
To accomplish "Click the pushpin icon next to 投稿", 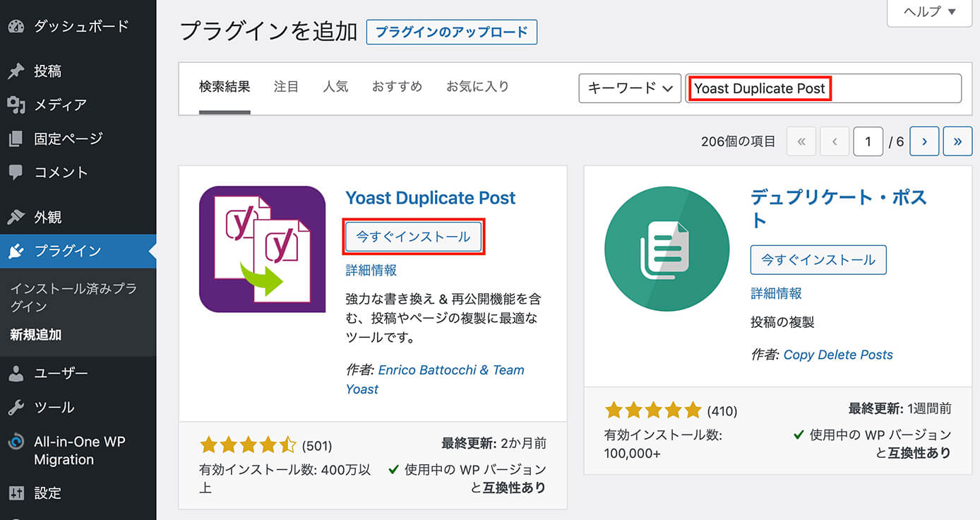I will (16, 71).
